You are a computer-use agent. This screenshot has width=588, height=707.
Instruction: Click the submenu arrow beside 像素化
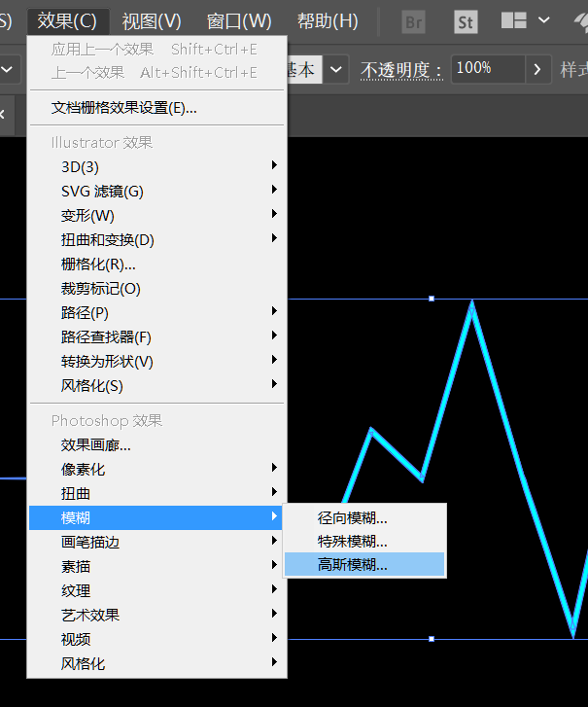coord(274,468)
